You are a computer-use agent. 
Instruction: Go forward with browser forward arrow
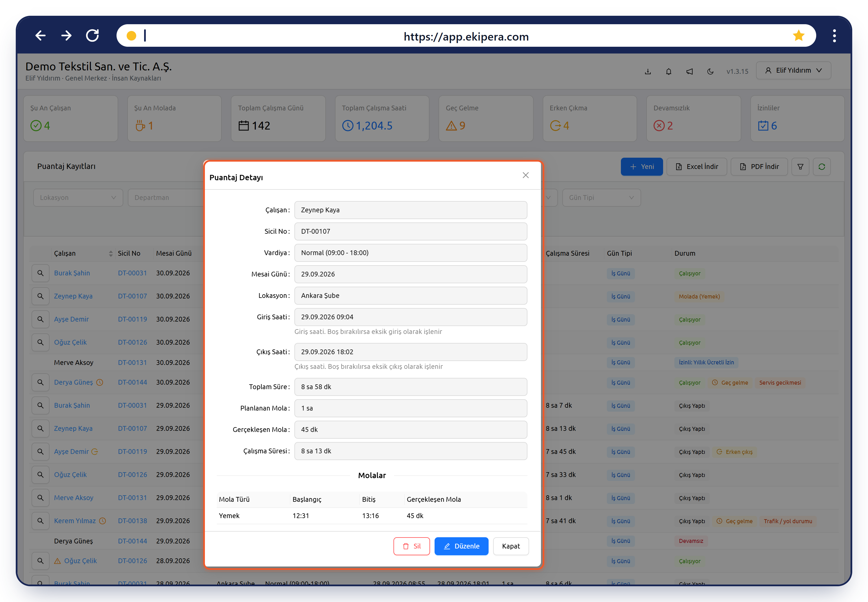pos(66,36)
